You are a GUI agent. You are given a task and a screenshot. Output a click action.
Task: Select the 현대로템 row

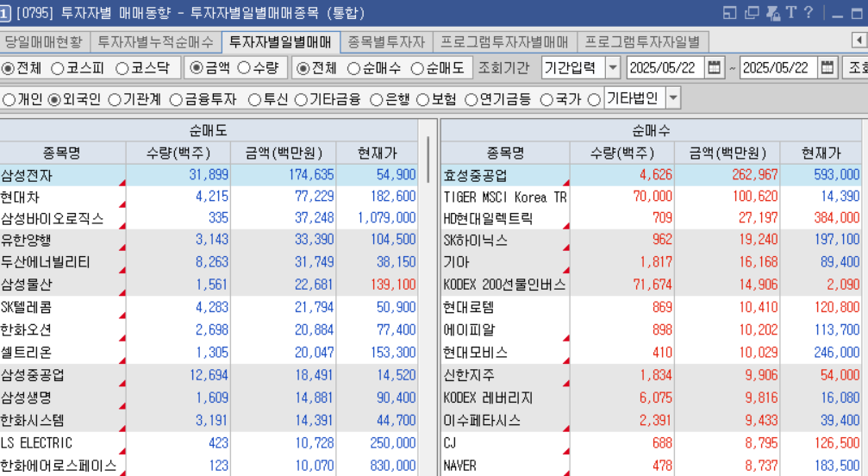651,307
